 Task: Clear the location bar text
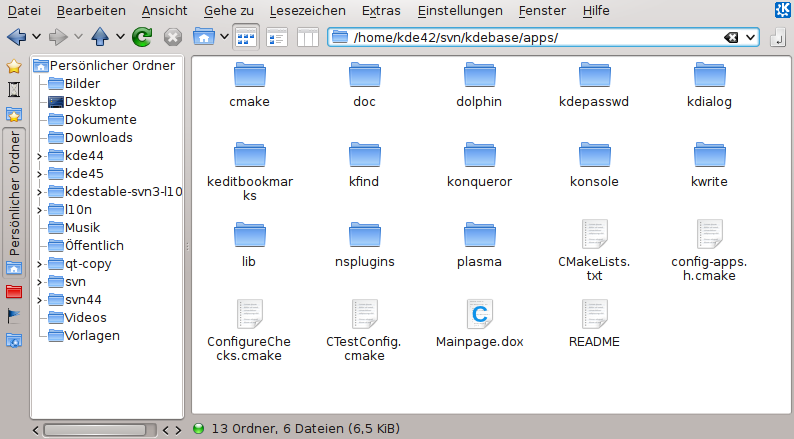coord(731,38)
